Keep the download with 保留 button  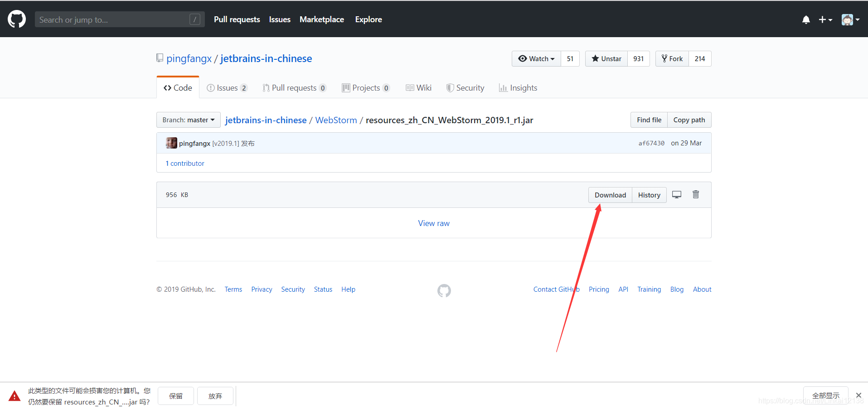tap(176, 396)
